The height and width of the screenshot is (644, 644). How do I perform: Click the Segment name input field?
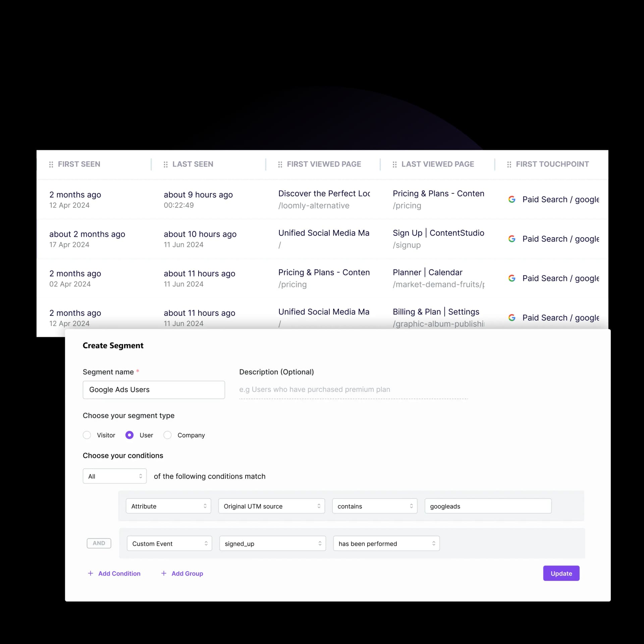[x=153, y=389]
